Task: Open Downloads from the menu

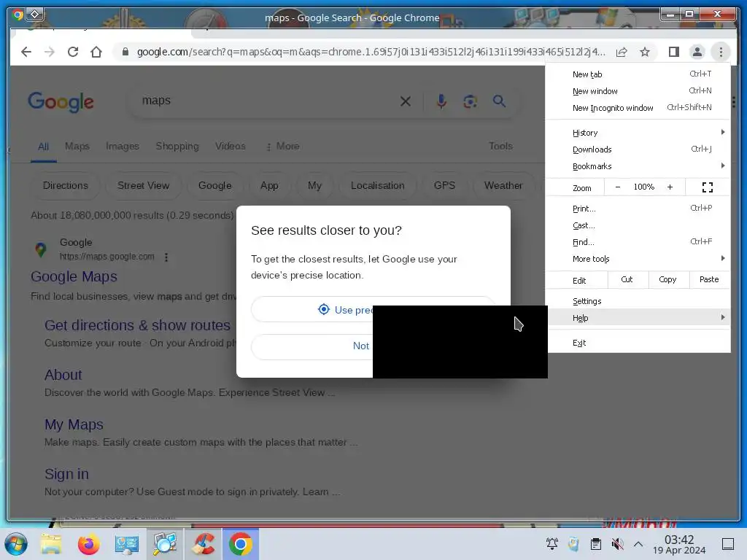Action: tap(638, 149)
